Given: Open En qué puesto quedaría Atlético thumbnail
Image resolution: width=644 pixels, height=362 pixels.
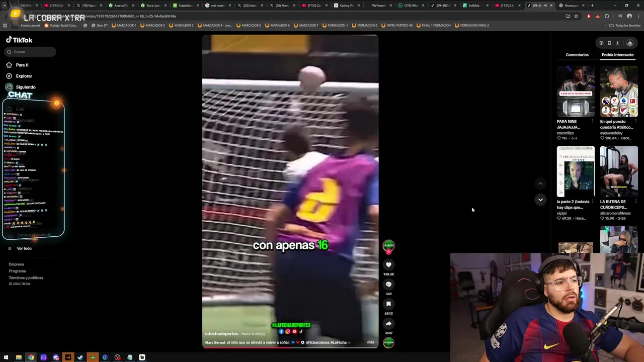Looking at the screenshot, I should pos(619,92).
